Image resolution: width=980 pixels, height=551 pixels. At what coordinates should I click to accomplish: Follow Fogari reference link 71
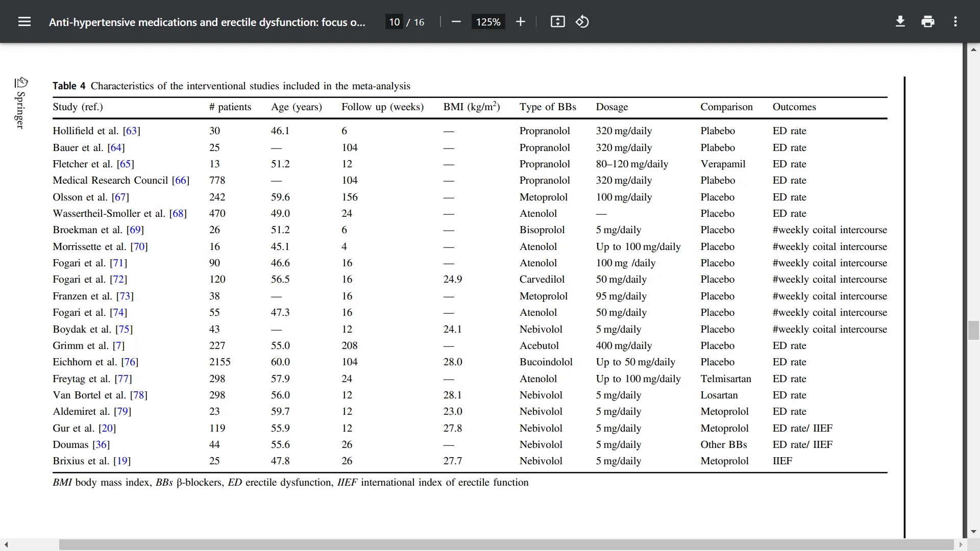(x=118, y=263)
